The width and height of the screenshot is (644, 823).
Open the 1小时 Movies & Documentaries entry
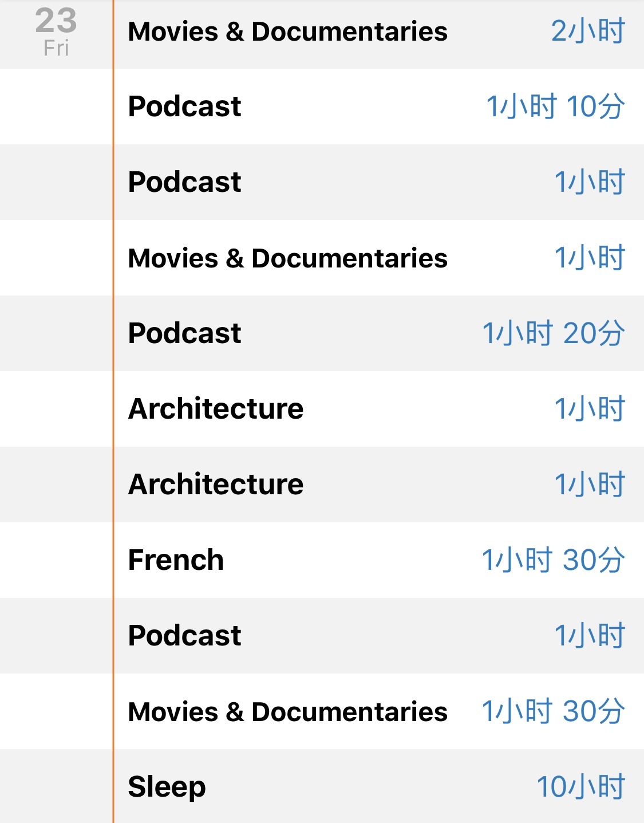click(378, 258)
